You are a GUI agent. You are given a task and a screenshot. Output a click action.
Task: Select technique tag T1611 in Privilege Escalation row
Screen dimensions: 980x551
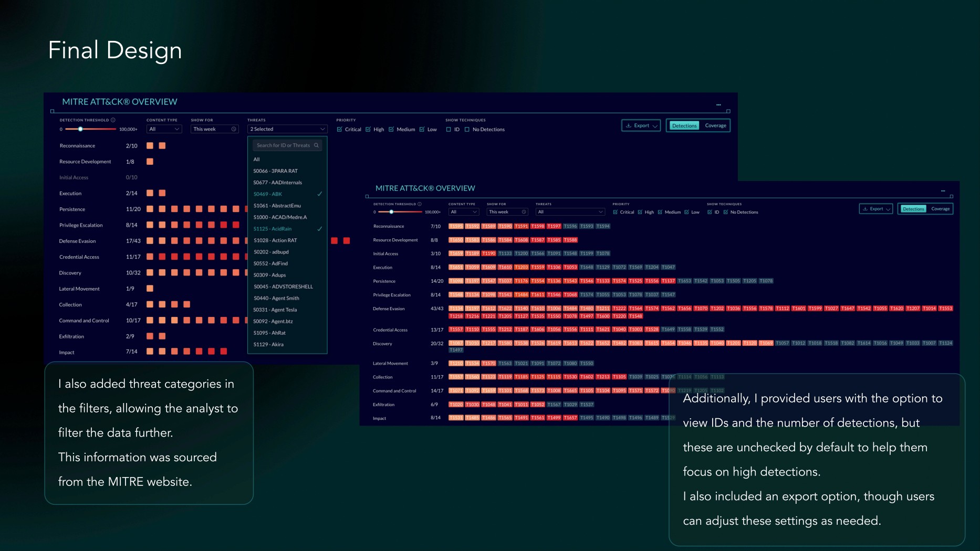[x=537, y=294]
